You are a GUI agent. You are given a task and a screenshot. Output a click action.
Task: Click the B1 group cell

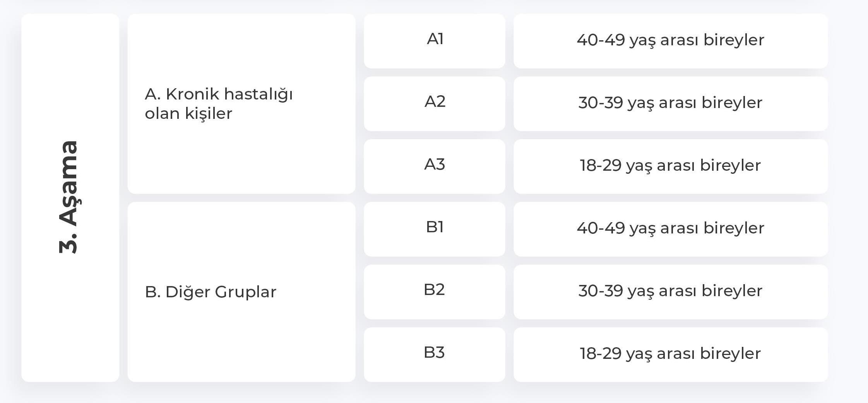pos(435,229)
